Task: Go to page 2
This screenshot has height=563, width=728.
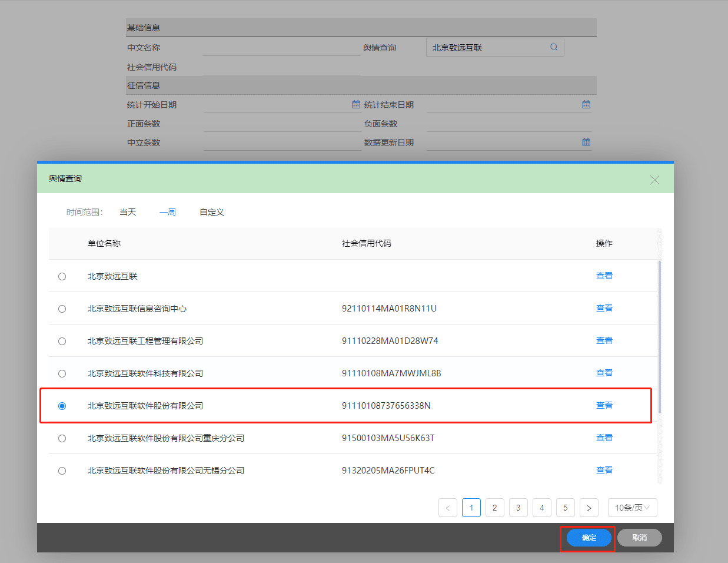Action: [x=495, y=508]
